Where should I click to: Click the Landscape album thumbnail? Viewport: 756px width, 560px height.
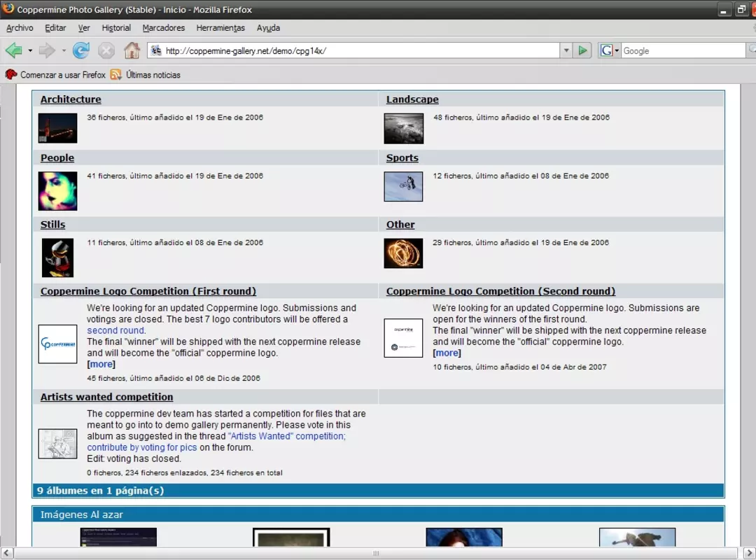[x=404, y=128]
